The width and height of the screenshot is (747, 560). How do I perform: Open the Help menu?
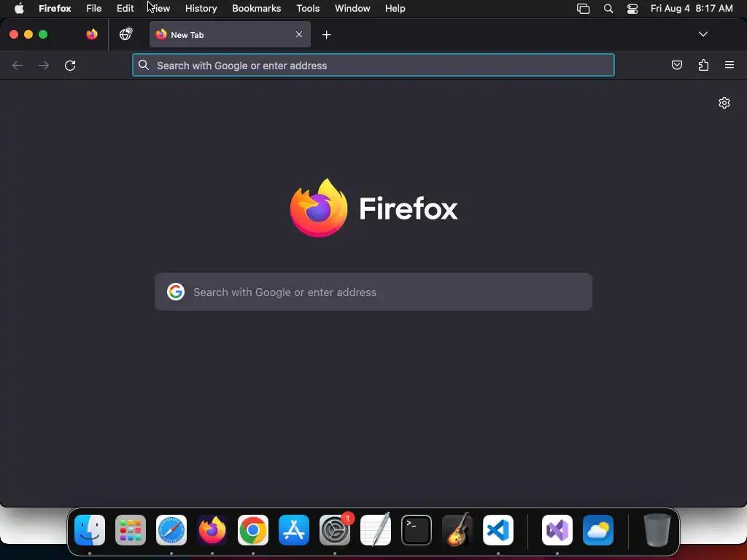[x=395, y=9]
